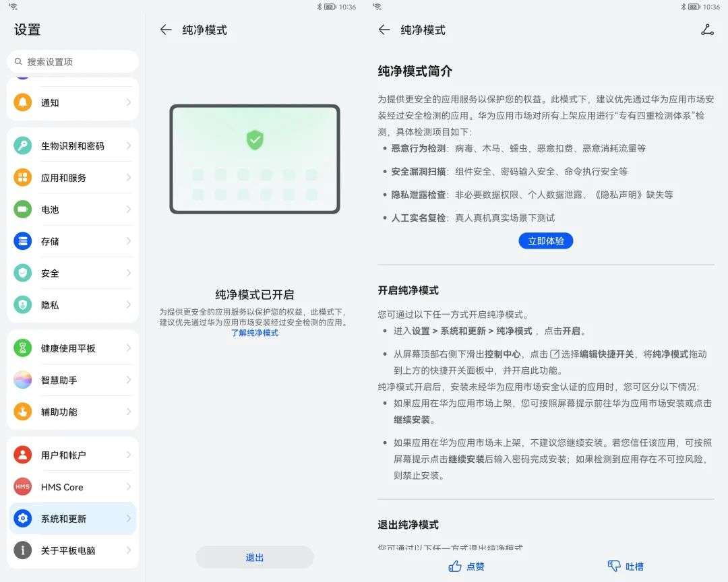Tap Bluetooth icon in left status bar

tap(319, 7)
